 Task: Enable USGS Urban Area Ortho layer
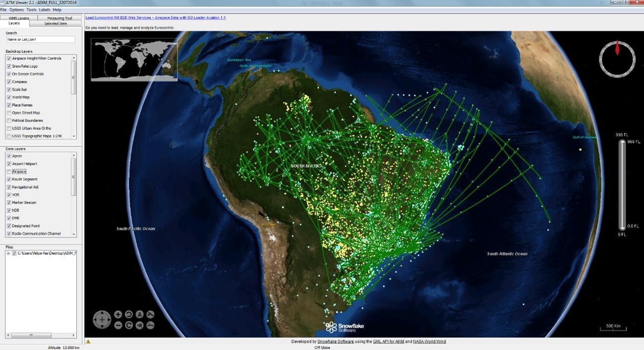[x=9, y=128]
